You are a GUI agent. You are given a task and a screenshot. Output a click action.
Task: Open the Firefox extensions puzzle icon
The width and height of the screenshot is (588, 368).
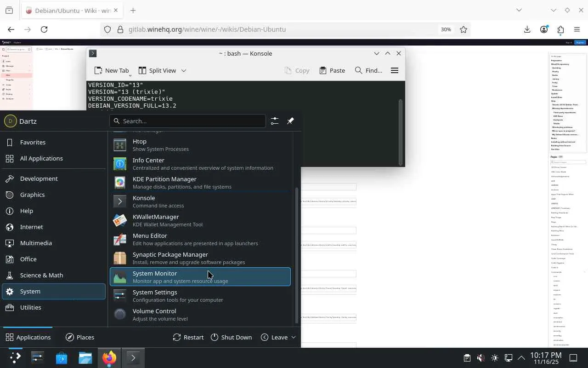pyautogui.click(x=560, y=29)
